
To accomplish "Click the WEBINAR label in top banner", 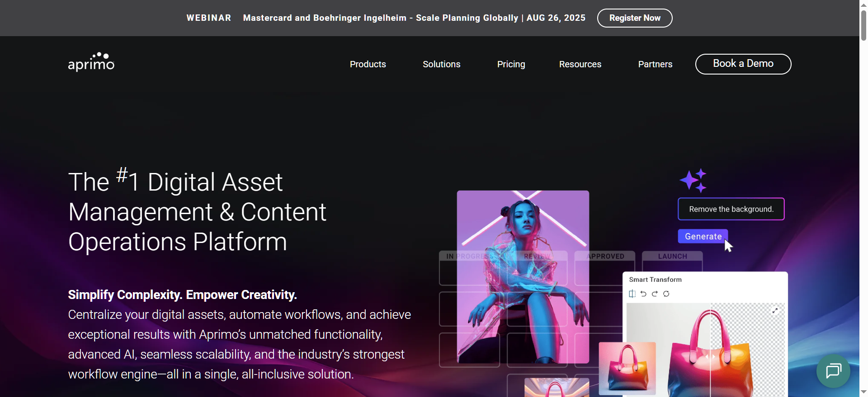I will [x=209, y=18].
